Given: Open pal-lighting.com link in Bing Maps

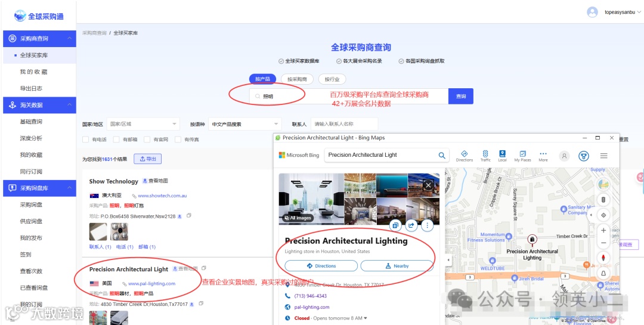Looking at the screenshot, I should pyautogui.click(x=312, y=307).
